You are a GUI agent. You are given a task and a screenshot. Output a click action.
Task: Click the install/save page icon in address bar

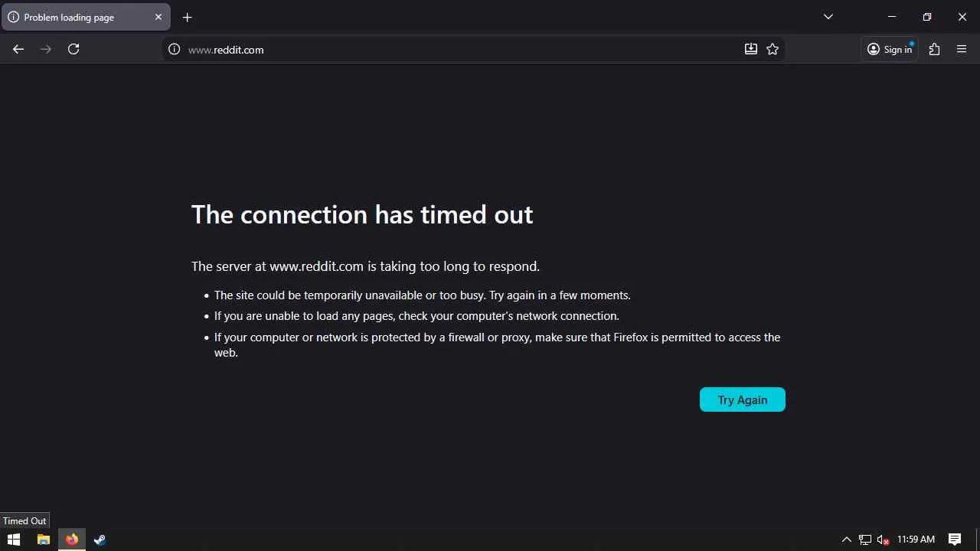click(751, 49)
